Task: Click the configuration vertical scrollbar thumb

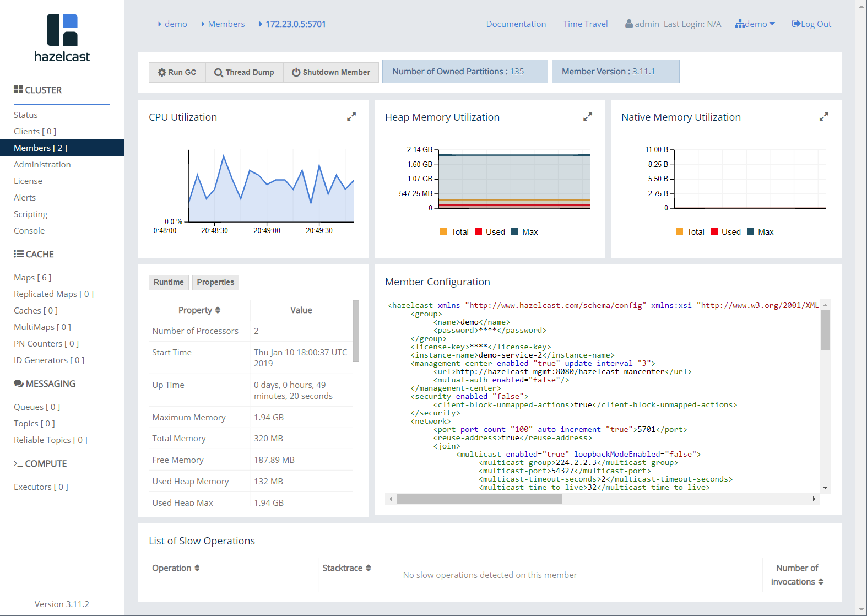Action: click(x=825, y=330)
